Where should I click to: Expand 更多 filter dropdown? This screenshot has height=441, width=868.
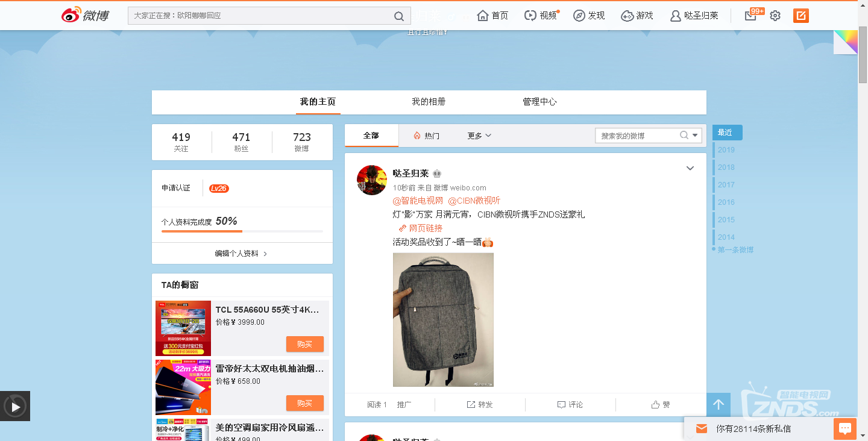point(480,136)
